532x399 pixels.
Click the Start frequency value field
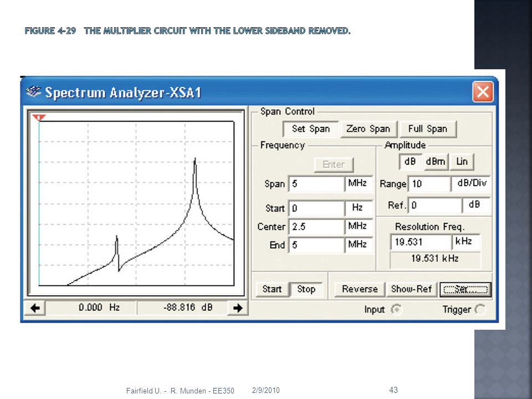316,208
